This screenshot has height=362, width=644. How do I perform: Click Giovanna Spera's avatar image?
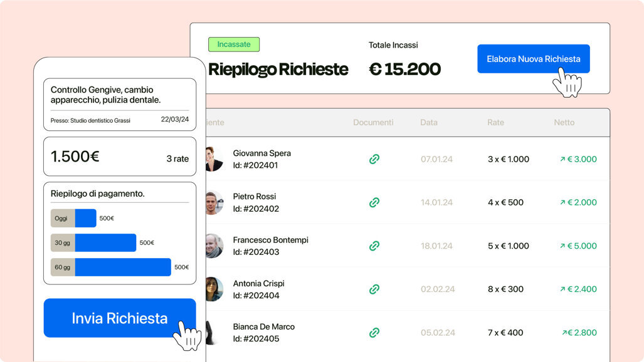pos(214,159)
